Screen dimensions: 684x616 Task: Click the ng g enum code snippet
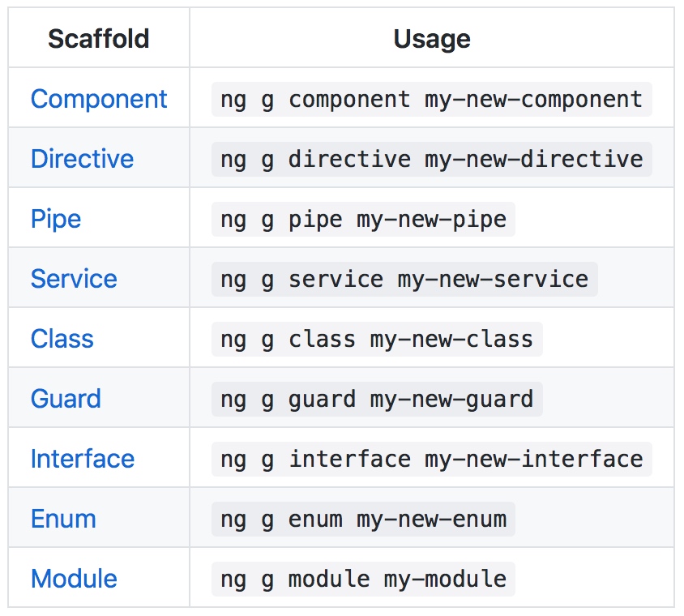363,520
